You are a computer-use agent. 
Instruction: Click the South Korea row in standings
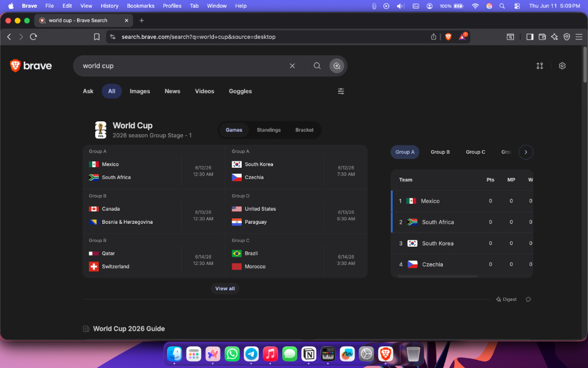462,243
